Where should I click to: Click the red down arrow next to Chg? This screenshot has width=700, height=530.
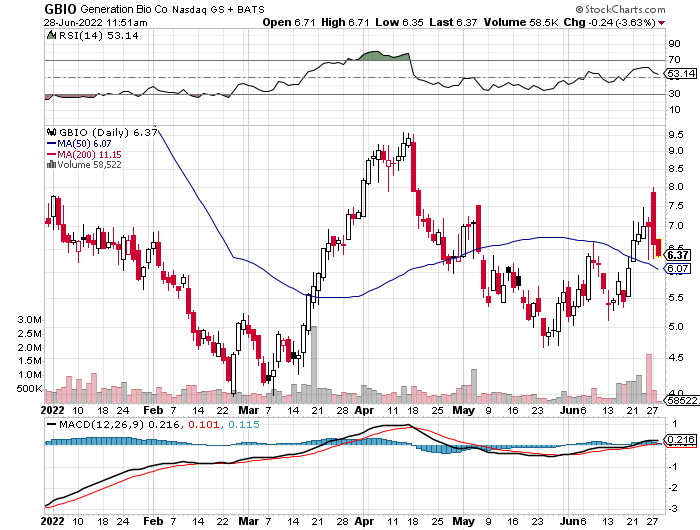[662, 23]
